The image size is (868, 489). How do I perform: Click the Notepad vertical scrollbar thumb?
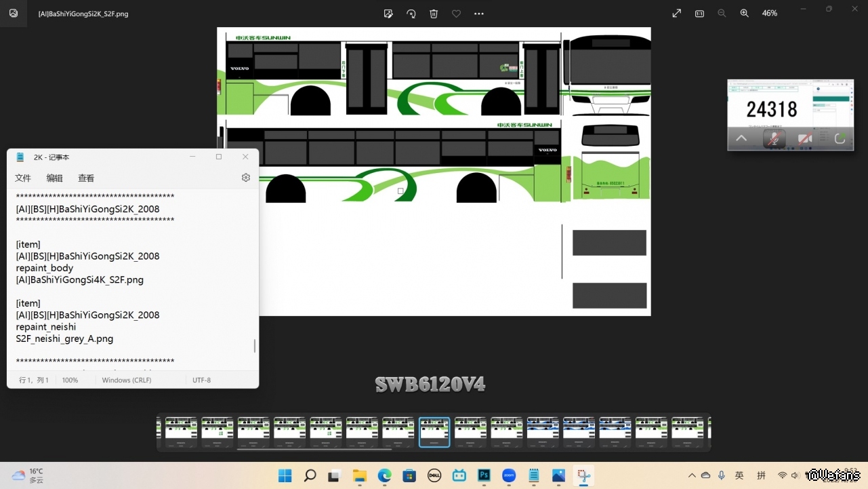click(255, 346)
